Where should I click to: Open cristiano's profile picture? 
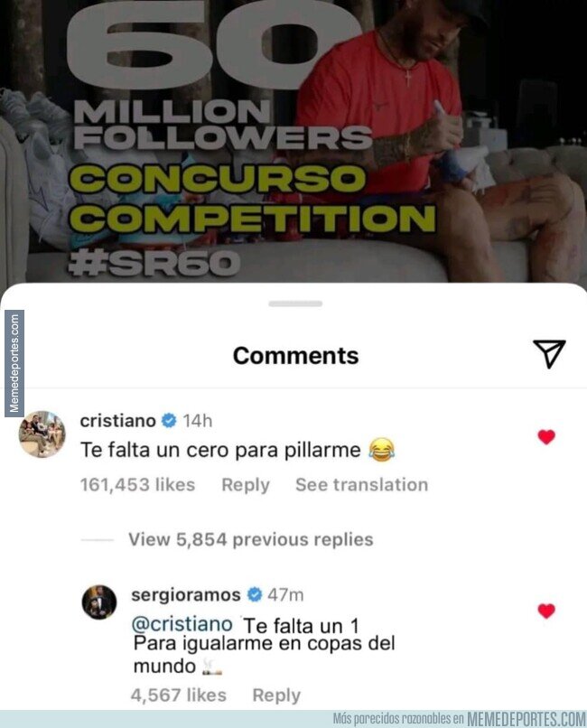(42, 434)
